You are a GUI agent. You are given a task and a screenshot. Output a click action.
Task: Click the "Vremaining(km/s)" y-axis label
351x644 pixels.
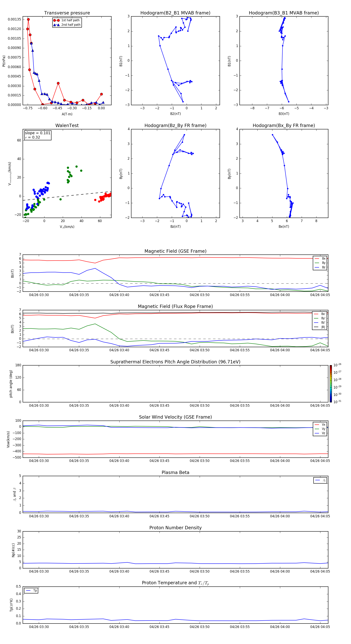(10, 173)
